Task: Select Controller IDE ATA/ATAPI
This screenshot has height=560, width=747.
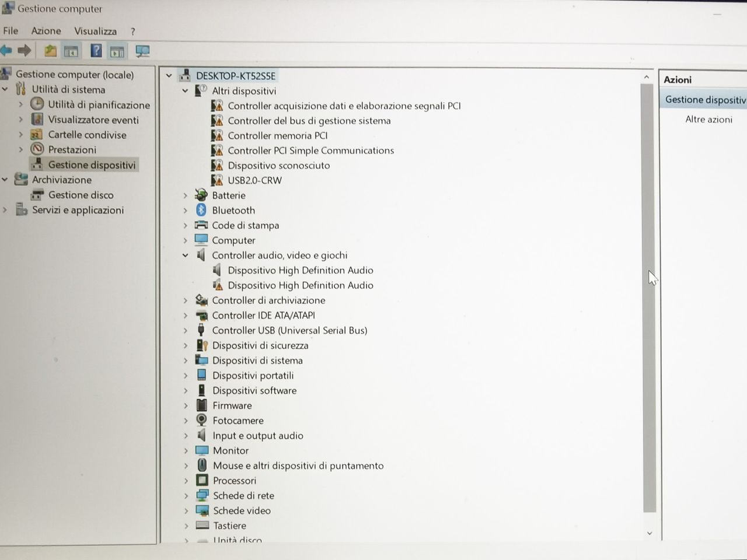Action: [263, 315]
